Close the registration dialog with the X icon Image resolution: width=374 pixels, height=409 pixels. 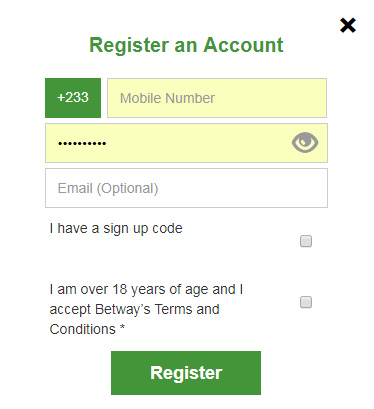(x=348, y=25)
